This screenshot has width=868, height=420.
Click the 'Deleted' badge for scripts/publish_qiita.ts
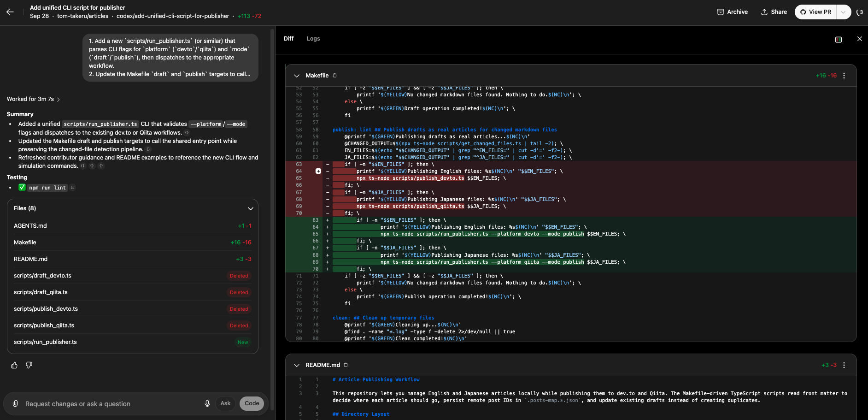pos(239,325)
